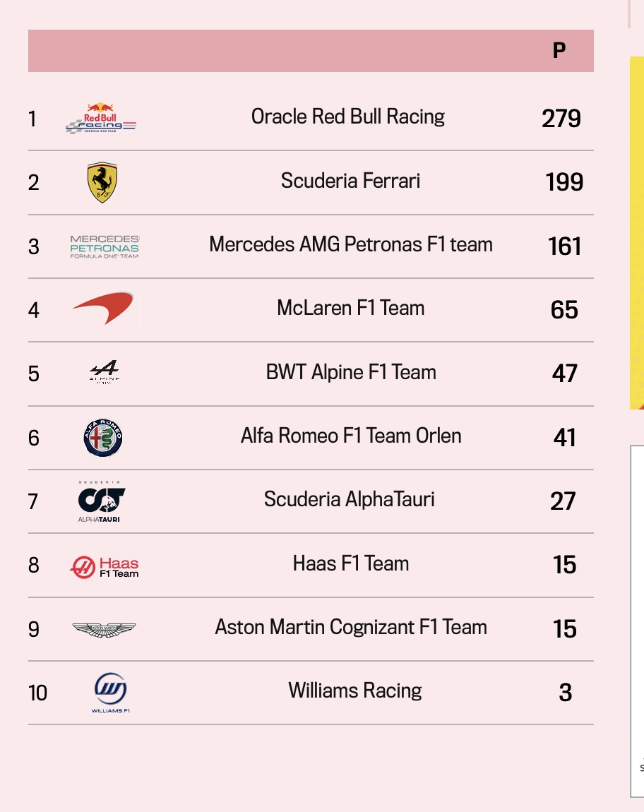
Task: Click the Ferrari prancing horse logo
Action: pyautogui.click(x=102, y=182)
